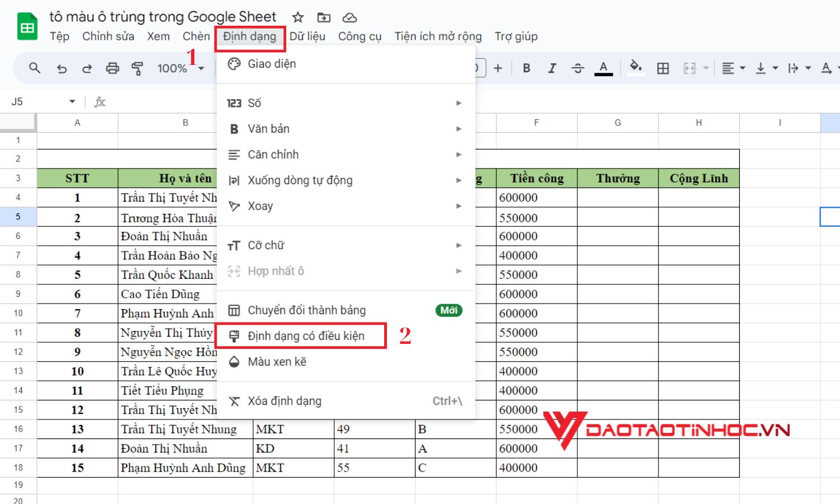This screenshot has width=840, height=504.
Task: Star this spreadsheet document
Action: tap(298, 17)
